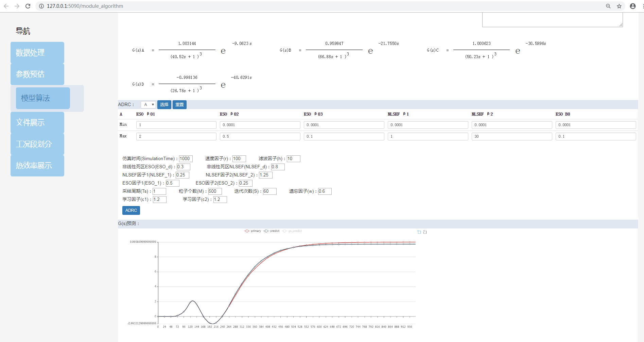
Task: Edit 采样周期(Ts) field
Action: (x=159, y=191)
